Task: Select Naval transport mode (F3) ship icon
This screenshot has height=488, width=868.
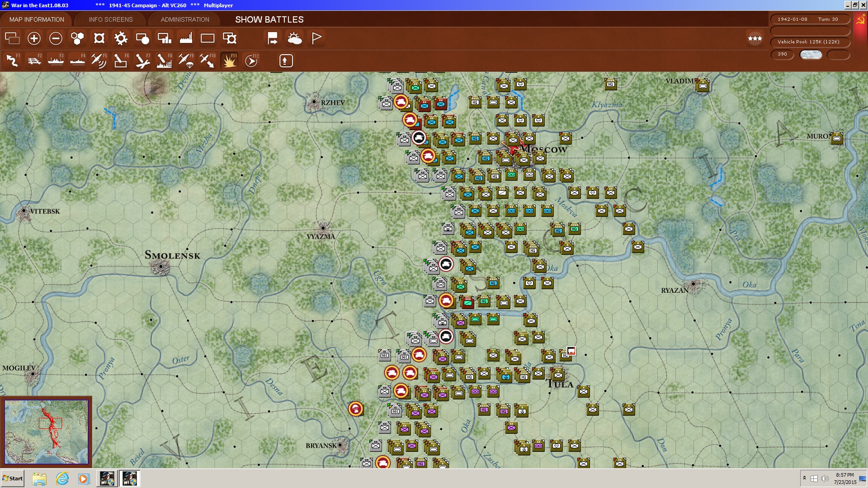Action: (56, 61)
